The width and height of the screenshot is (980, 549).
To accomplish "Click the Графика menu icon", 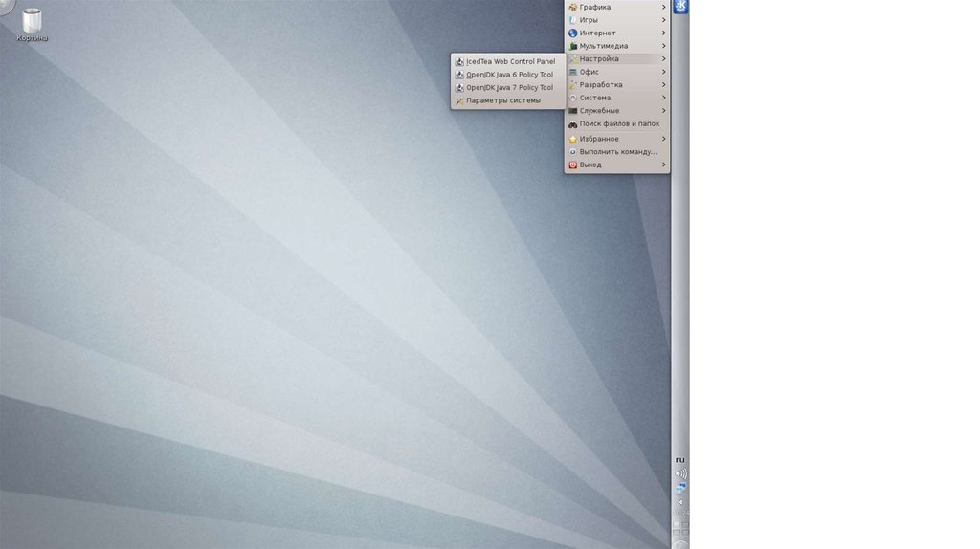I will coord(573,7).
